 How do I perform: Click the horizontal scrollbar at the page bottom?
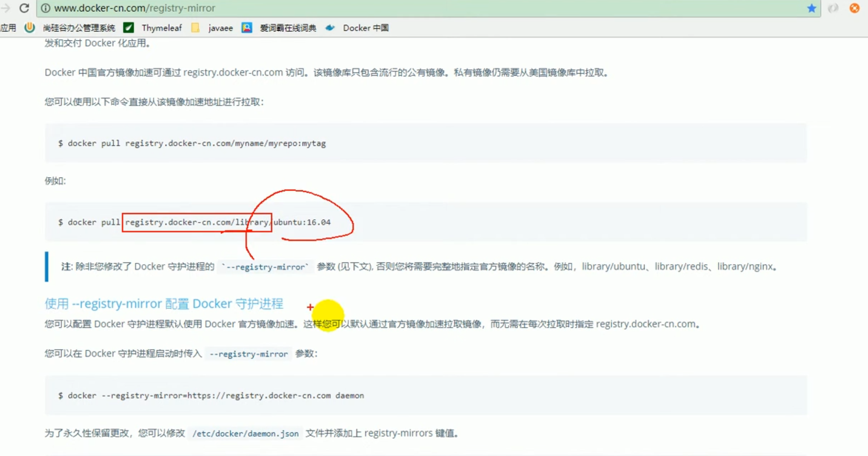[428, 453]
